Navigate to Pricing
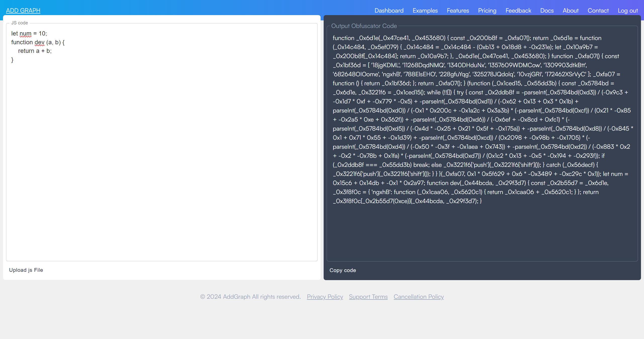The image size is (644, 339). tap(487, 11)
